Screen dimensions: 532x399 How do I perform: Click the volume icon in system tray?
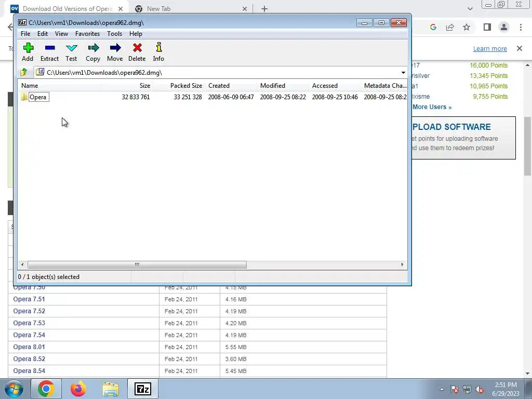tap(480, 390)
